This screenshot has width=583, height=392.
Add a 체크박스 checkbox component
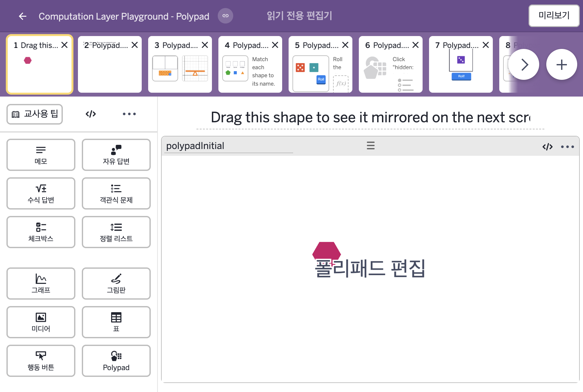tap(41, 232)
